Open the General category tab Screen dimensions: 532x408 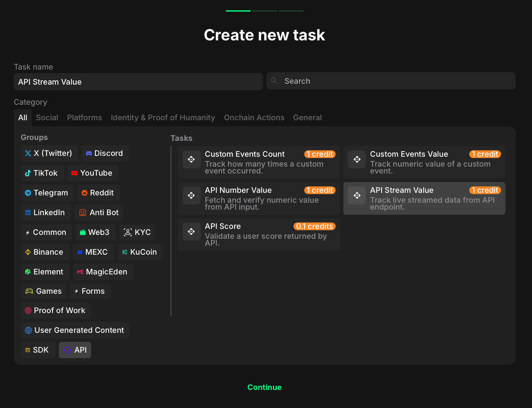click(307, 118)
